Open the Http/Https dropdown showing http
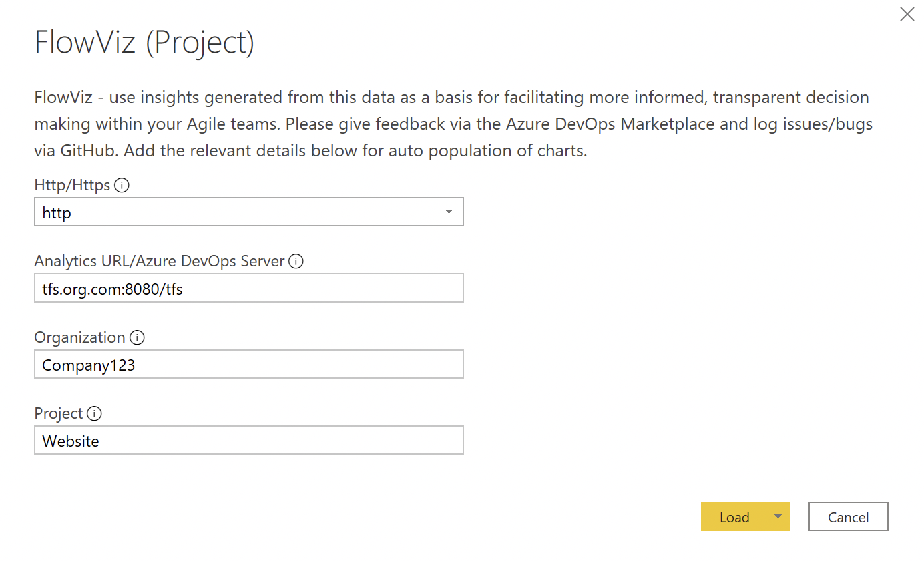Viewport: 924px width, 561px height. point(249,212)
